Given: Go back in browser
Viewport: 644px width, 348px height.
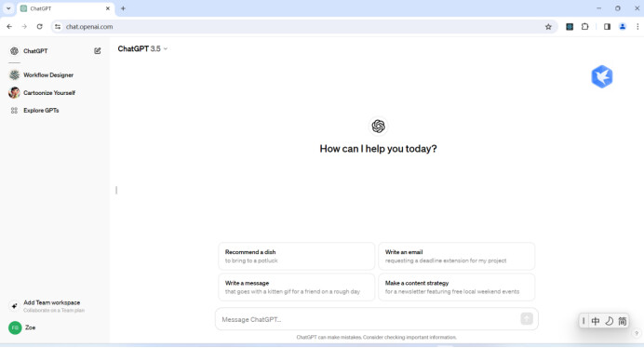Looking at the screenshot, I should tap(9, 27).
